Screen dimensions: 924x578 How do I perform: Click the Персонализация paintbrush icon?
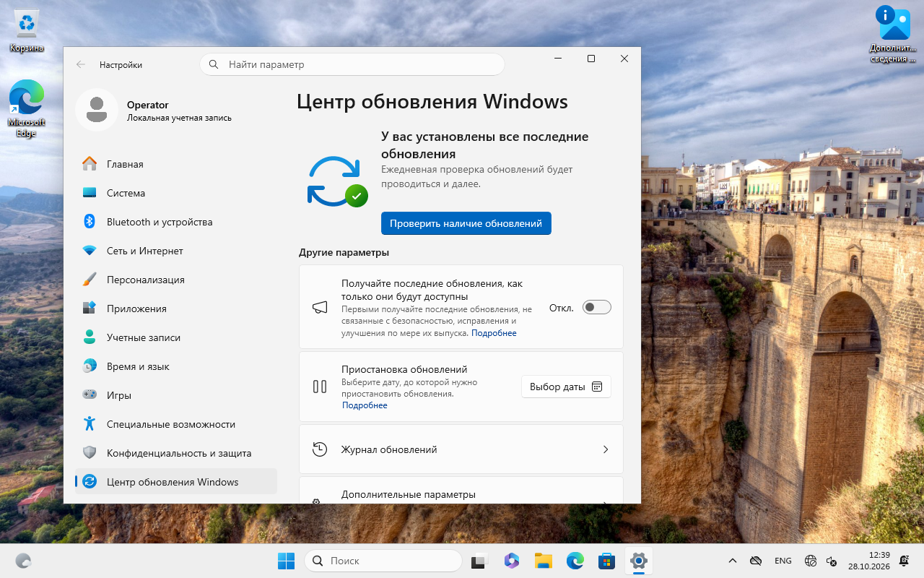tap(90, 280)
